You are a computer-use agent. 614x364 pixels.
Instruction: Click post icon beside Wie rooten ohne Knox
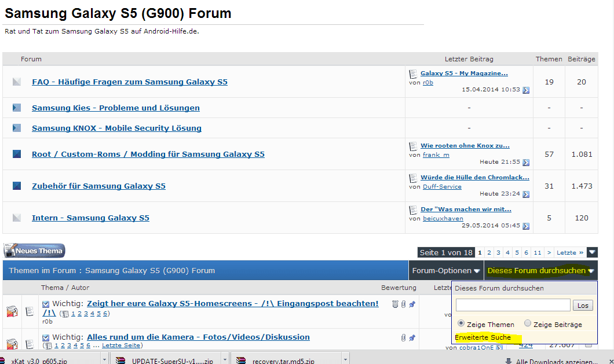pyautogui.click(x=413, y=146)
